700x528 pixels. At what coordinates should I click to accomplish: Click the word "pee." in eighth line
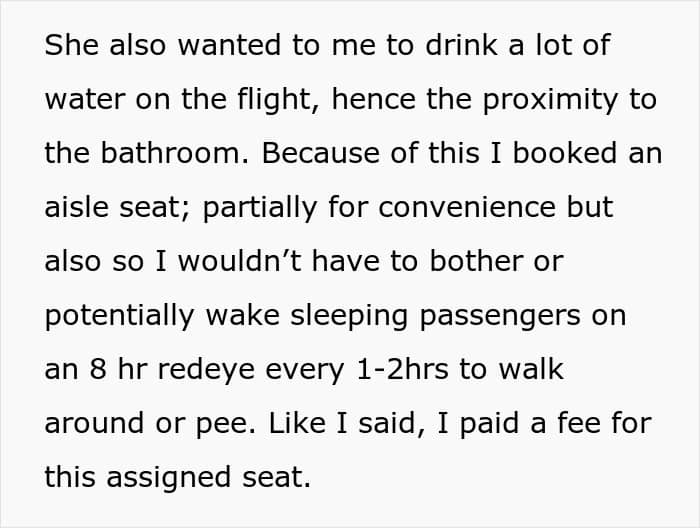click(226, 423)
